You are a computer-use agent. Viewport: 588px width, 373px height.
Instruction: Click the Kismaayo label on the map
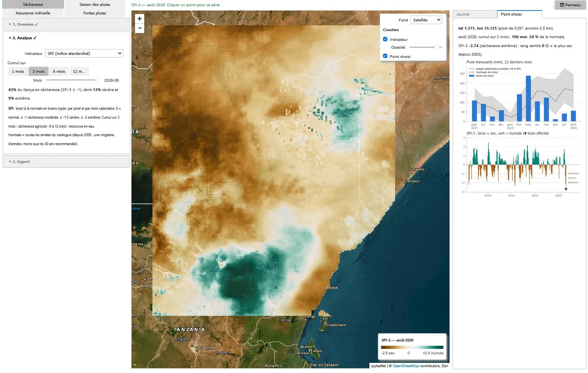point(412,181)
